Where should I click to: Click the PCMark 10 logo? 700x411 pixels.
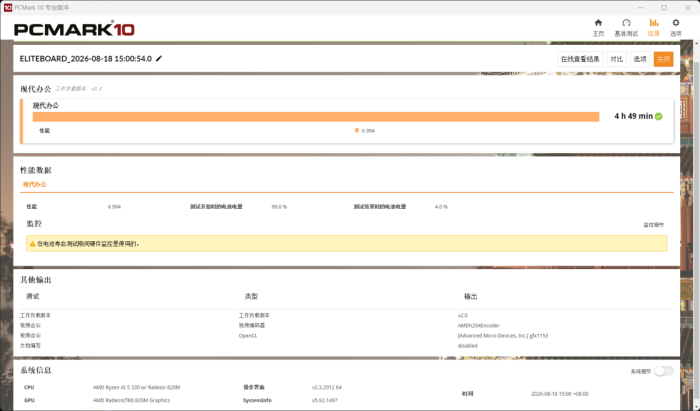tap(74, 29)
